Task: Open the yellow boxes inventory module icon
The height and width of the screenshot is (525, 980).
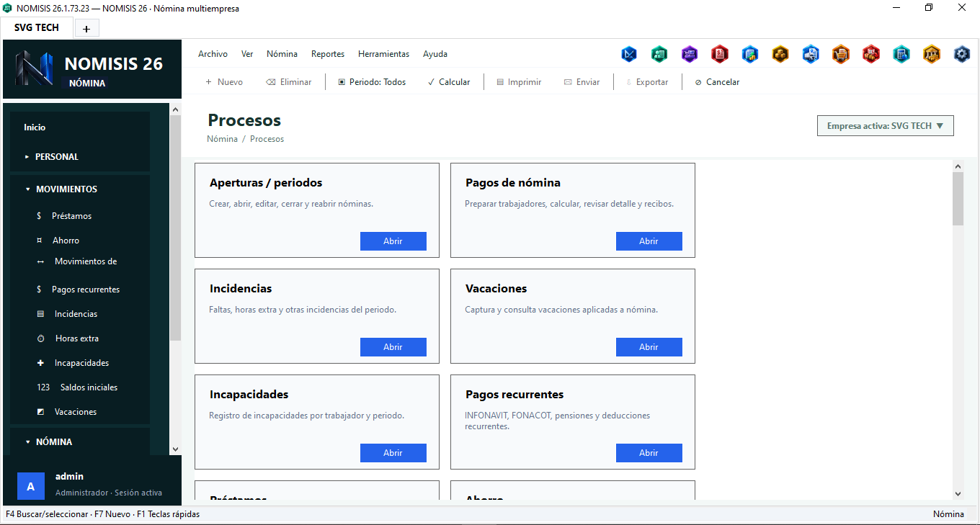Action: point(780,54)
